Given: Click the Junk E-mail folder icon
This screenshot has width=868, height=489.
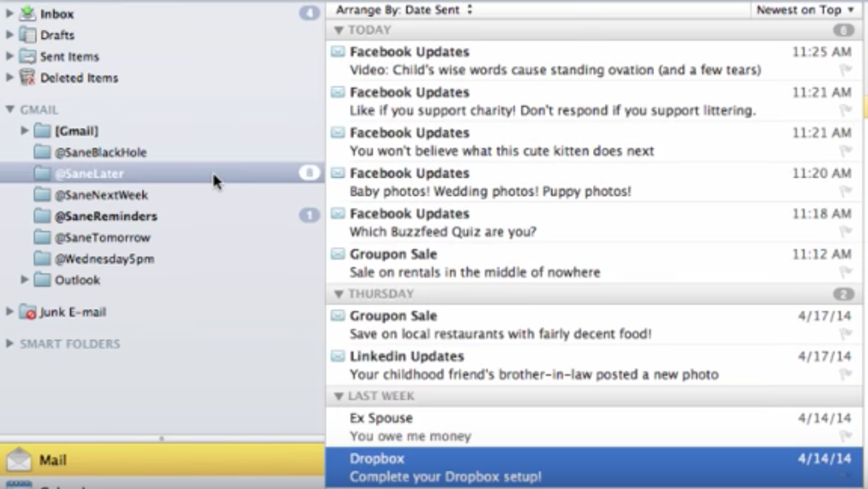Looking at the screenshot, I should click(27, 312).
